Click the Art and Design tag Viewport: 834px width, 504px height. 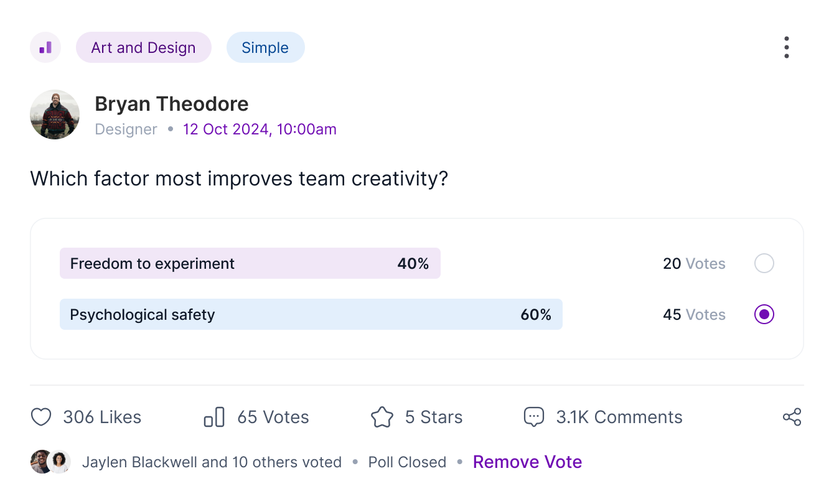click(144, 47)
